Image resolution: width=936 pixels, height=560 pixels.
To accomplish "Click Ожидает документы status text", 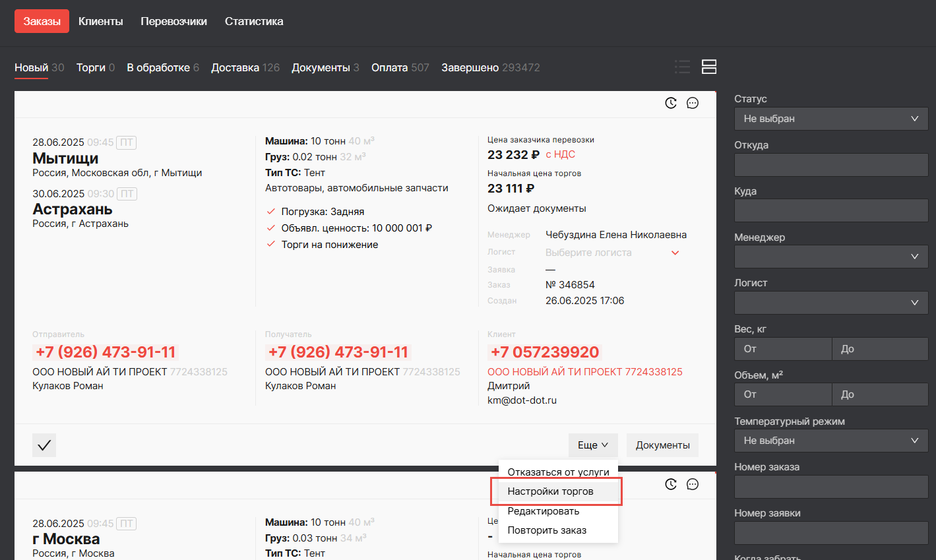I will click(x=537, y=208).
